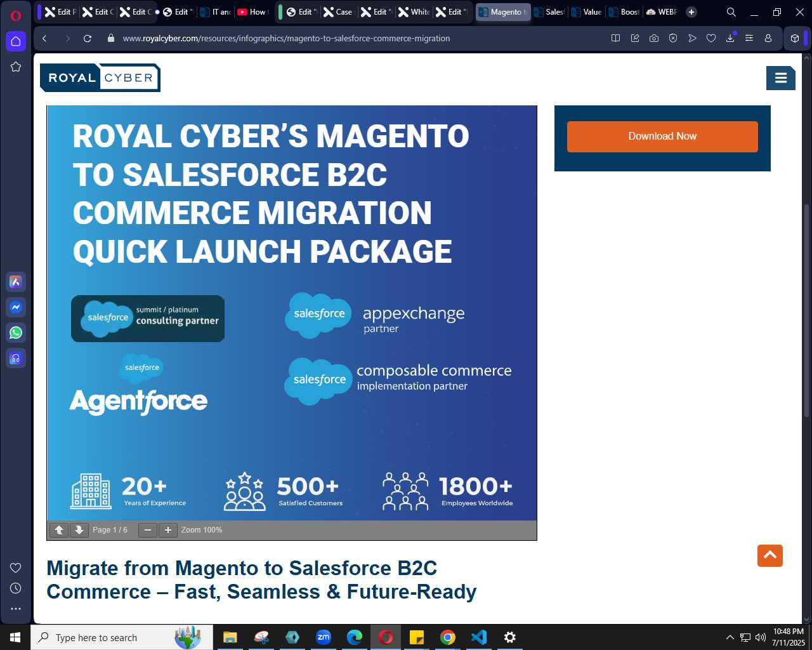Click the Windows taskbar search box

(122, 637)
